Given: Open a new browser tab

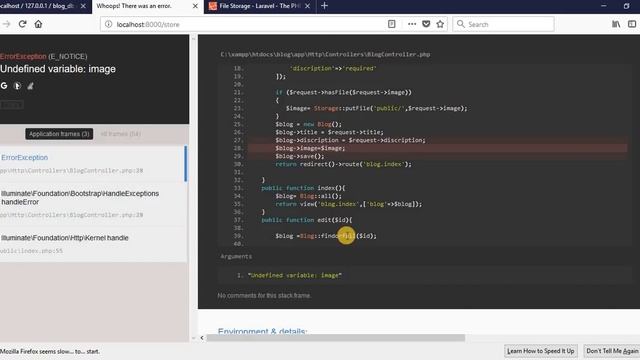Looking at the screenshot, I should point(324,6).
